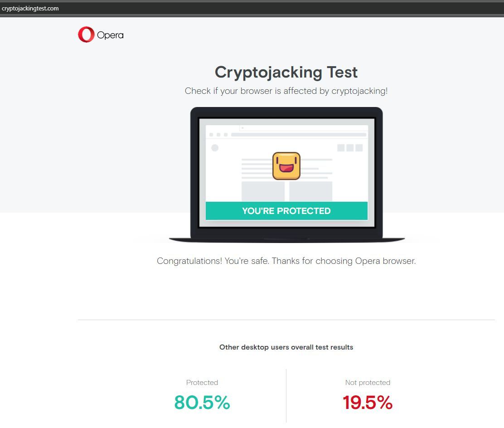The height and width of the screenshot is (428, 504).
Task: Click the YOU'RE PROTECTED green banner
Action: pos(286,211)
